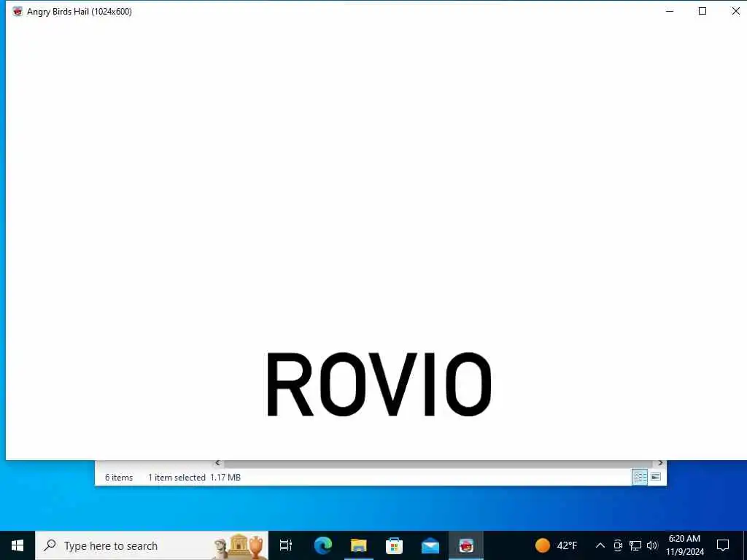This screenshot has height=560, width=747.
Task: Open Task View from the taskbar
Action: click(286, 545)
